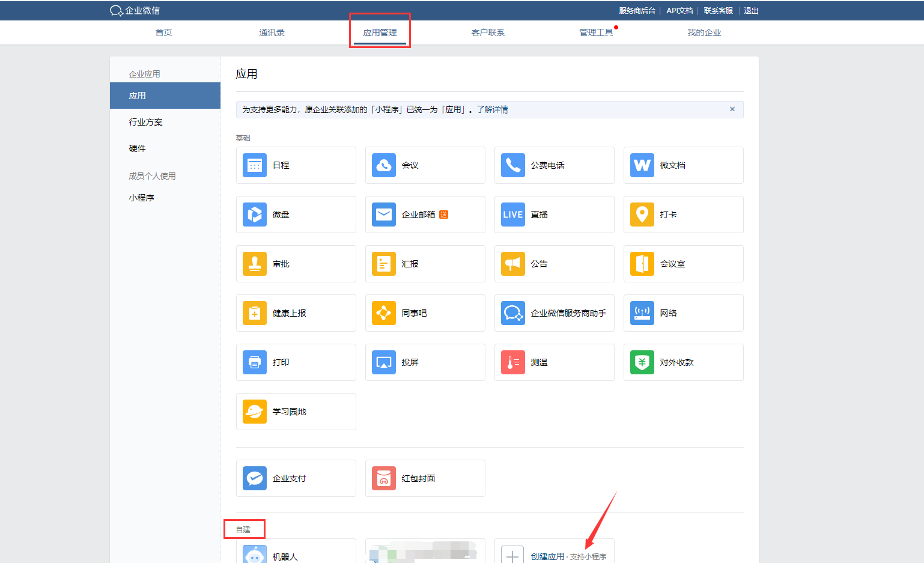Click the 直播 LIVE icon
Viewport: 924px width, 563px height.
(x=513, y=215)
